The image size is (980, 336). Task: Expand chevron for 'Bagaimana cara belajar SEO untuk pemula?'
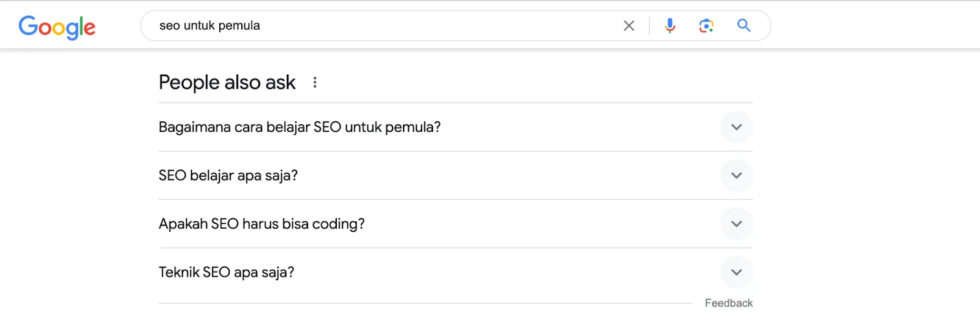click(736, 128)
